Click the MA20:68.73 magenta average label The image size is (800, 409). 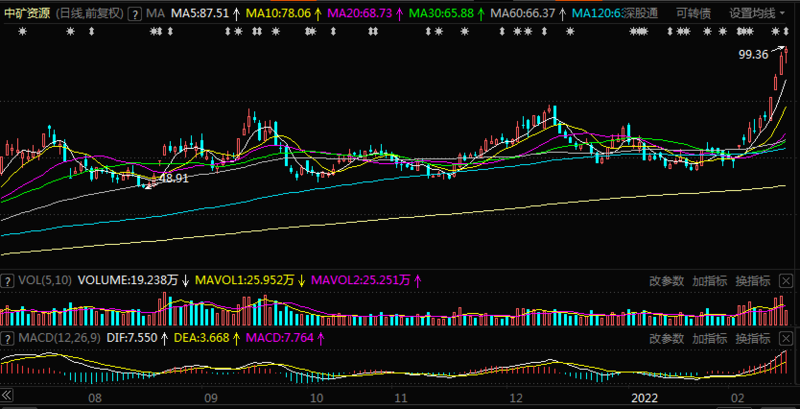[x=360, y=14]
